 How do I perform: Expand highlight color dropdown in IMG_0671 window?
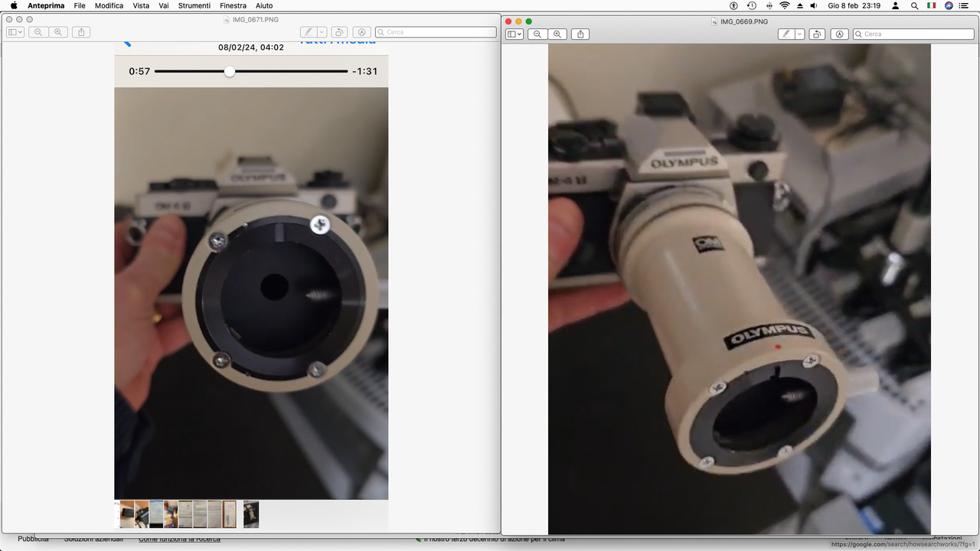(x=322, y=32)
